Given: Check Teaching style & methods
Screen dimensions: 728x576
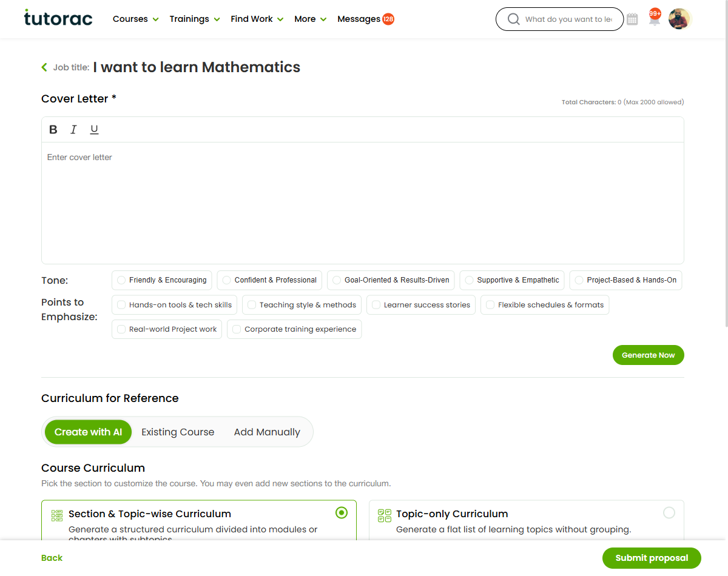Looking at the screenshot, I should tap(302, 305).
